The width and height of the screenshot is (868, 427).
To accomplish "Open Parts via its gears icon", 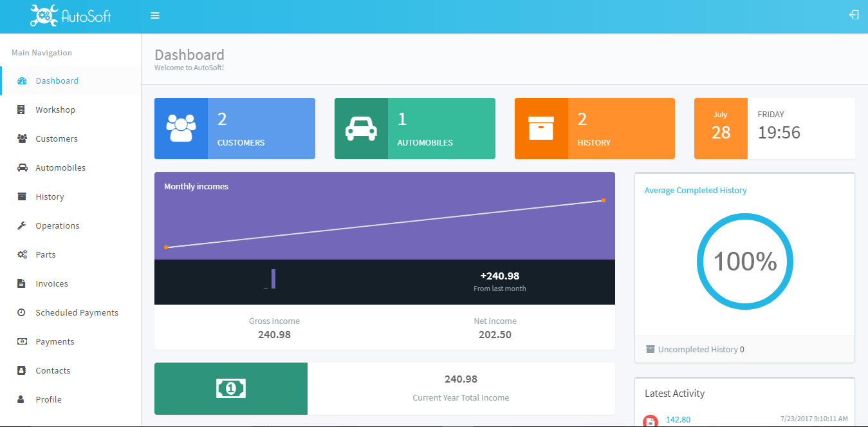I will coord(21,254).
